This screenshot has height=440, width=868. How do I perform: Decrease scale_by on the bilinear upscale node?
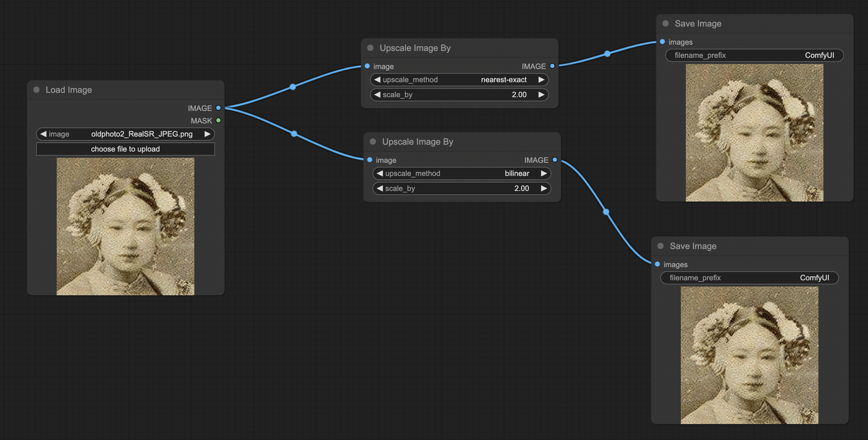point(380,188)
